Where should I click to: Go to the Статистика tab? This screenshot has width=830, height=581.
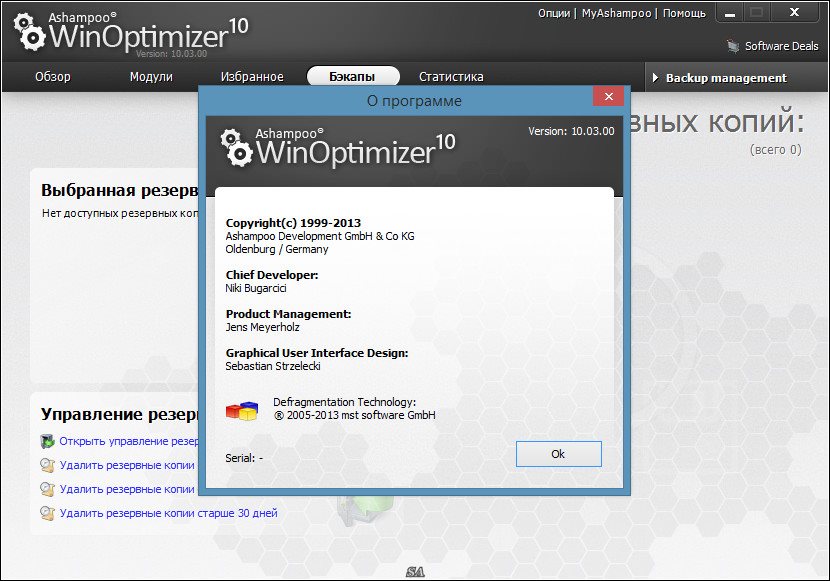tap(451, 77)
